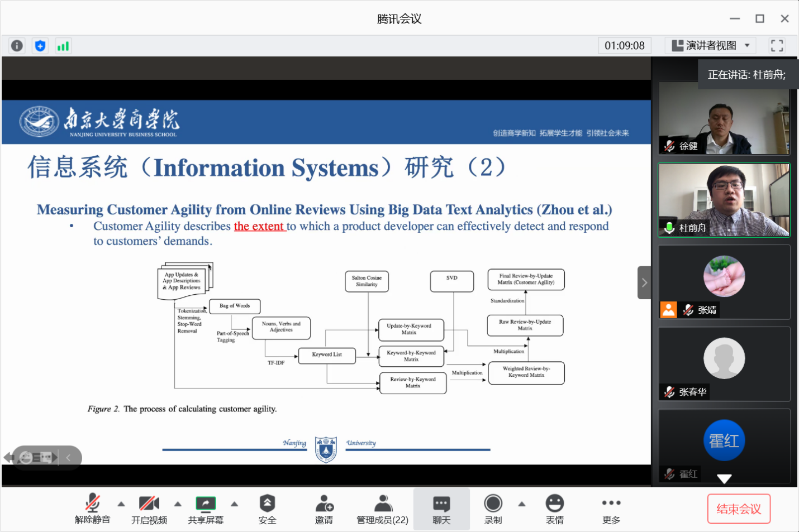Collapse the floating toolbar left chevron
This screenshot has height=532, width=799.
tap(68, 458)
